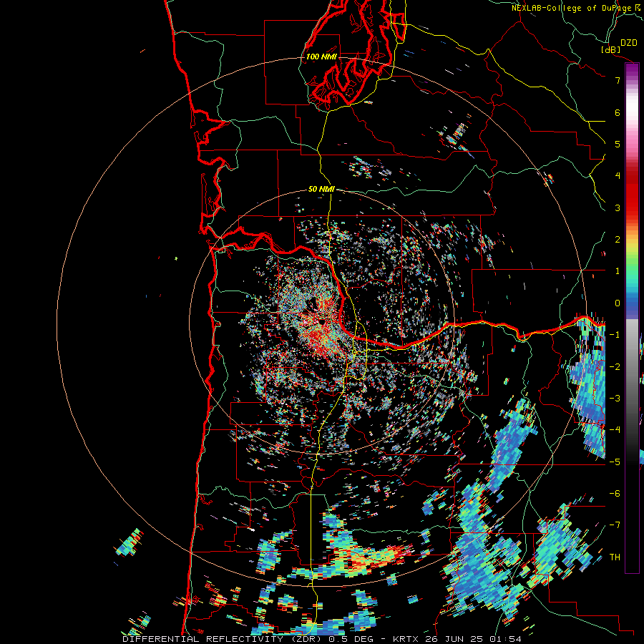This screenshot has height=644, width=644.
Task: Click the "-6" value on the color scale
Action: [615, 493]
